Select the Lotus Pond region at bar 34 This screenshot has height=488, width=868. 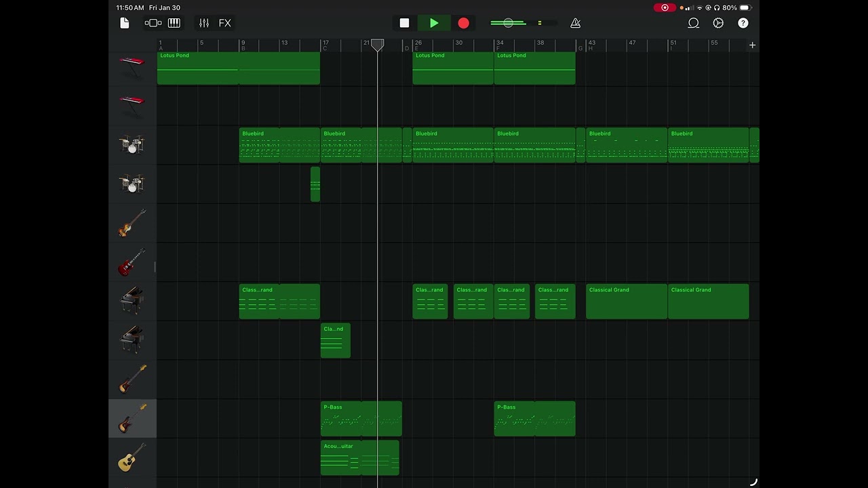[534, 68]
